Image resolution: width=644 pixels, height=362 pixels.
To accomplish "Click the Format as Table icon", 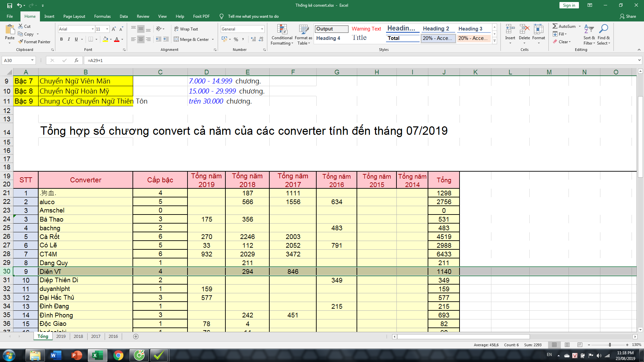I will 304,29.
